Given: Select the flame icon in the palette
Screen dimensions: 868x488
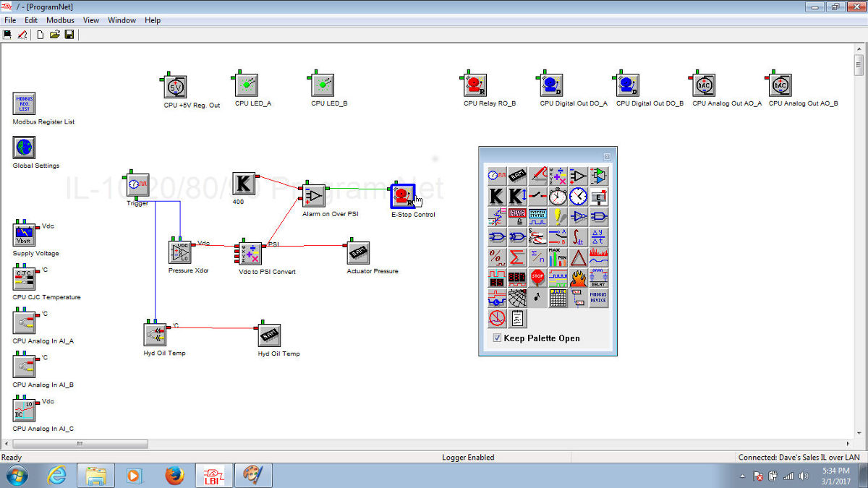Looking at the screenshot, I should point(576,277).
